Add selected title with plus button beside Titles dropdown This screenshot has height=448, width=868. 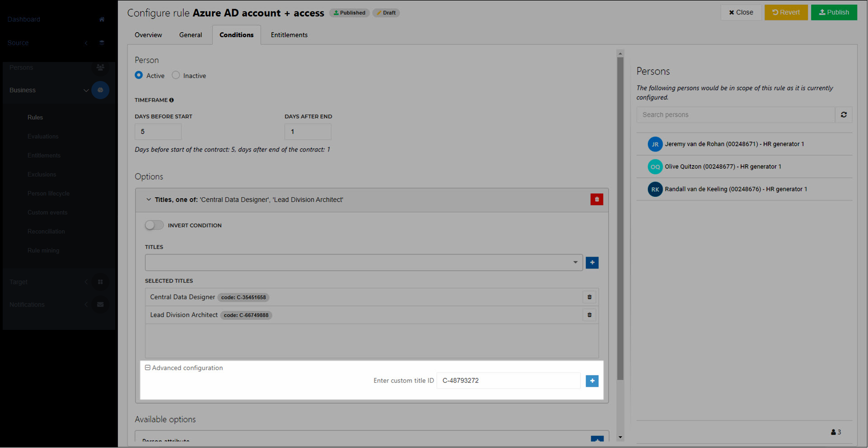(592, 262)
